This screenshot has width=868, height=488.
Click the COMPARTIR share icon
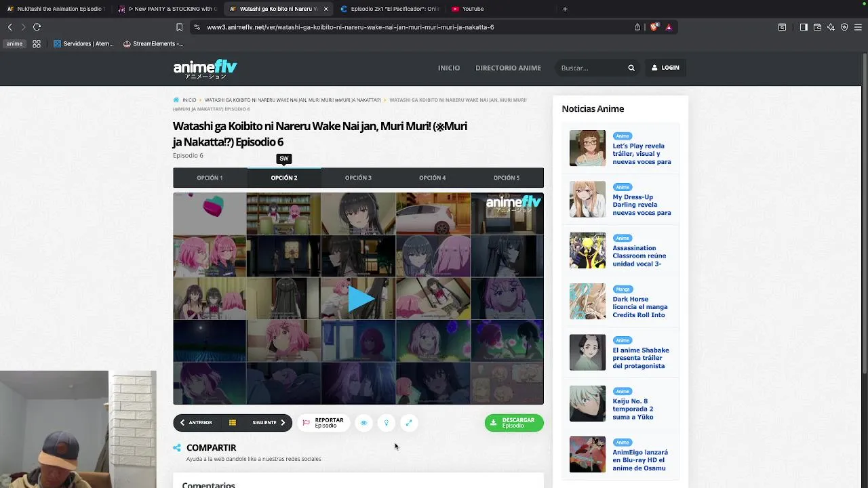[x=177, y=447]
